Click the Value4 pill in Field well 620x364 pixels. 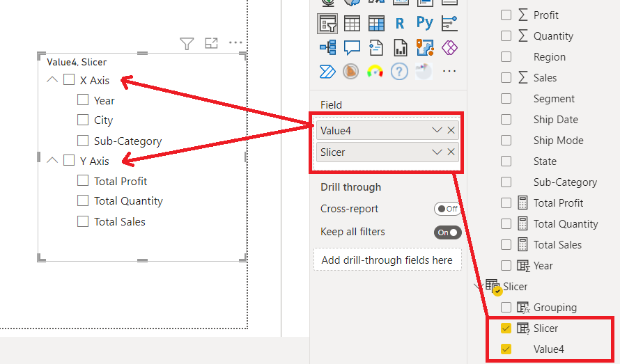387,130
